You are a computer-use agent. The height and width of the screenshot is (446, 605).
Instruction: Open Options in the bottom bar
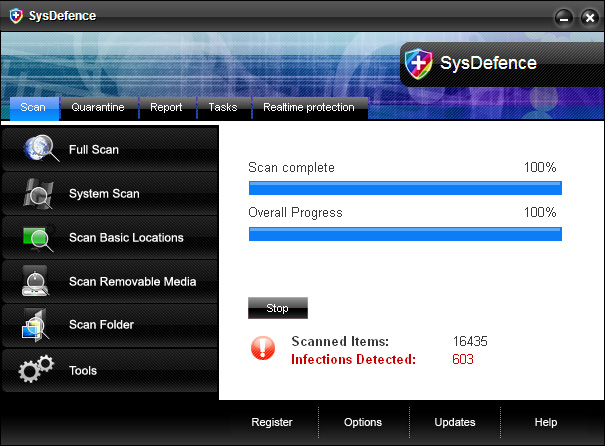pyautogui.click(x=363, y=422)
